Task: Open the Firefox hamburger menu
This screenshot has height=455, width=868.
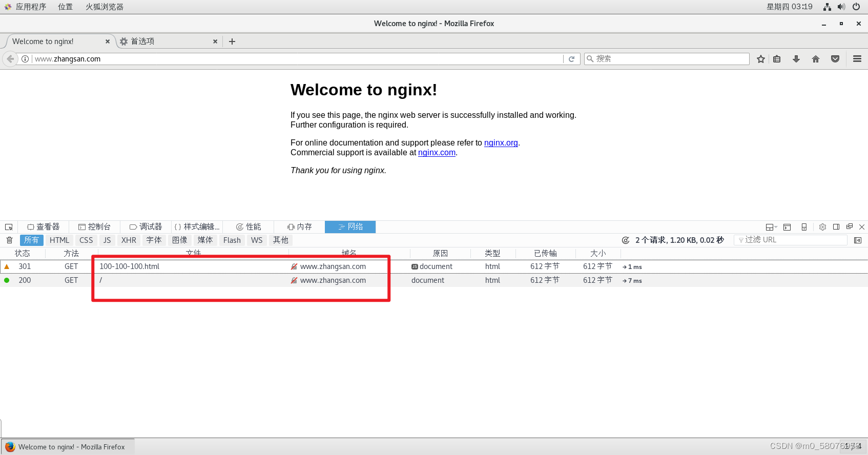Action: 857,59
